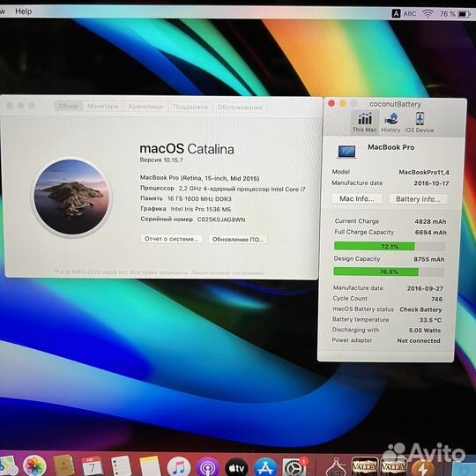Click the 76 % battery percentage in menu bar
The height and width of the screenshot is (476, 476).
click(x=448, y=14)
